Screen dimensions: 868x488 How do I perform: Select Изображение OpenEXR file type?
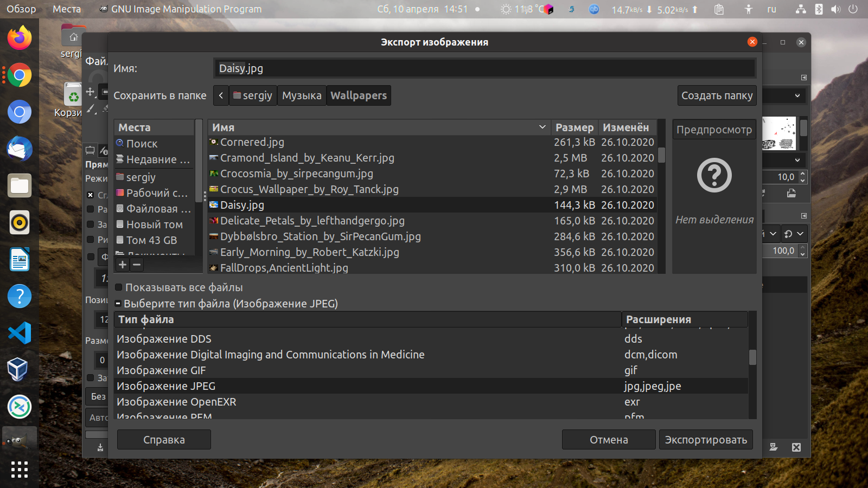point(432,402)
